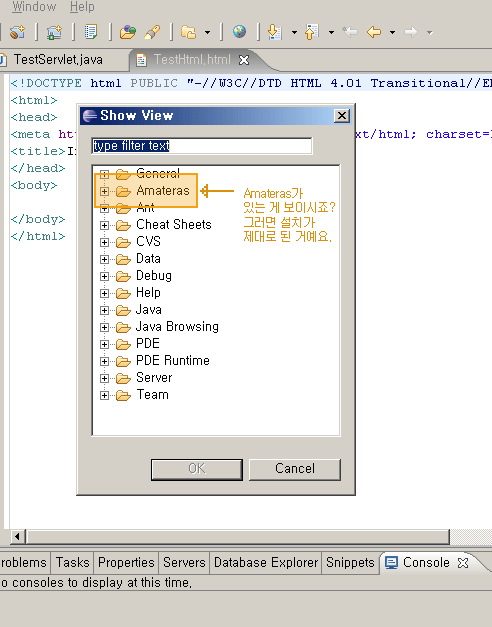Click the OK button in Show View

[197, 469]
